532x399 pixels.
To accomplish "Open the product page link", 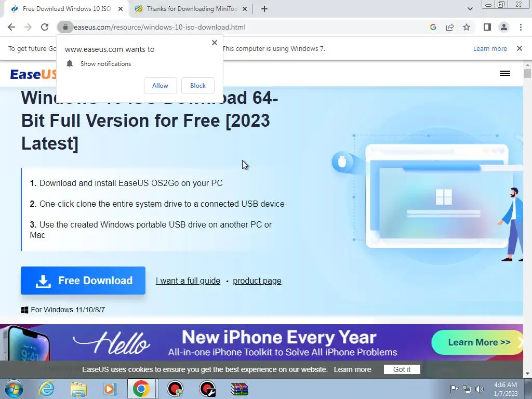I will pyautogui.click(x=257, y=281).
